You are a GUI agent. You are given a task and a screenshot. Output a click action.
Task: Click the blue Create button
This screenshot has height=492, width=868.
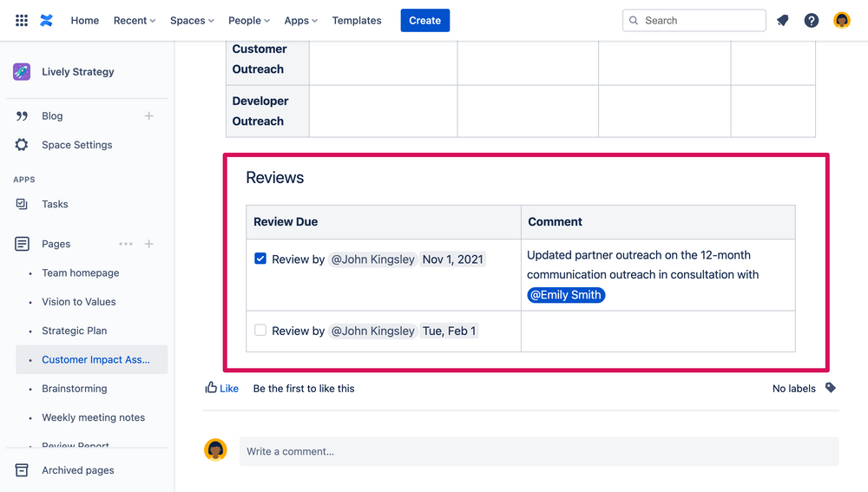[x=425, y=21]
